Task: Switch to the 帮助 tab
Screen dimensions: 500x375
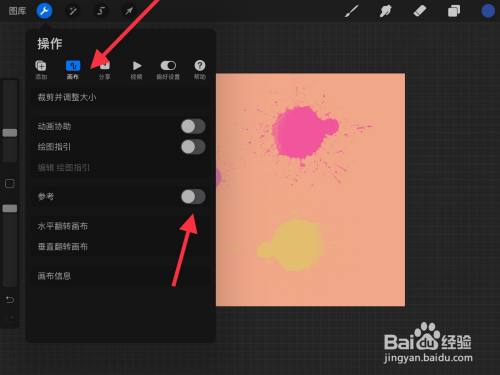Action: point(200,70)
